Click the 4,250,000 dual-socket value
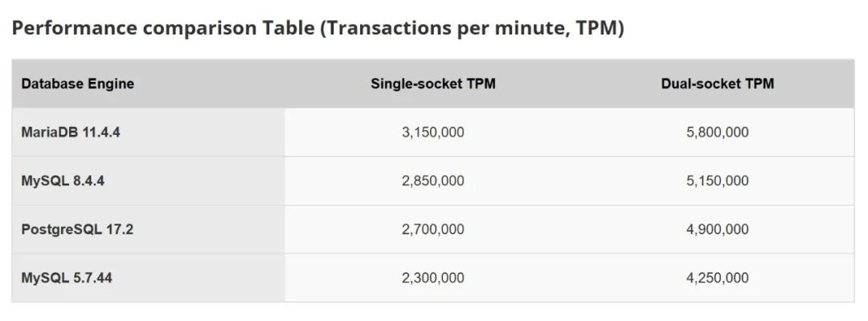The image size is (868, 321). [718, 278]
